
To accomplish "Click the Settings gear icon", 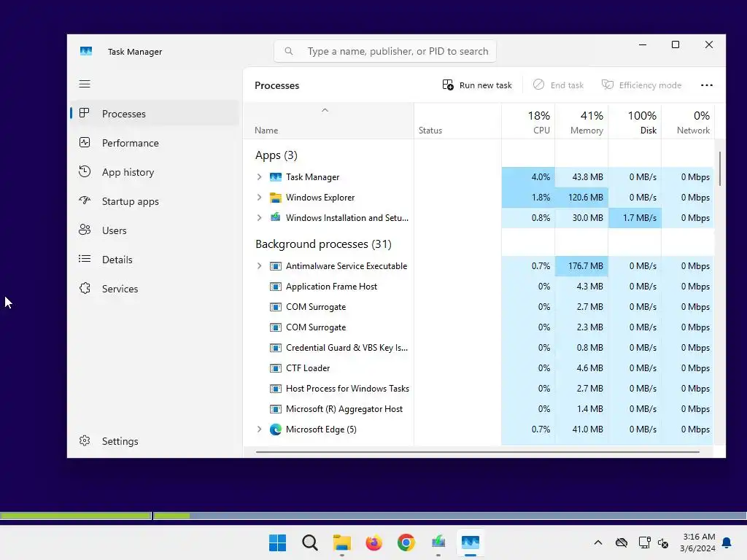I will (x=85, y=440).
